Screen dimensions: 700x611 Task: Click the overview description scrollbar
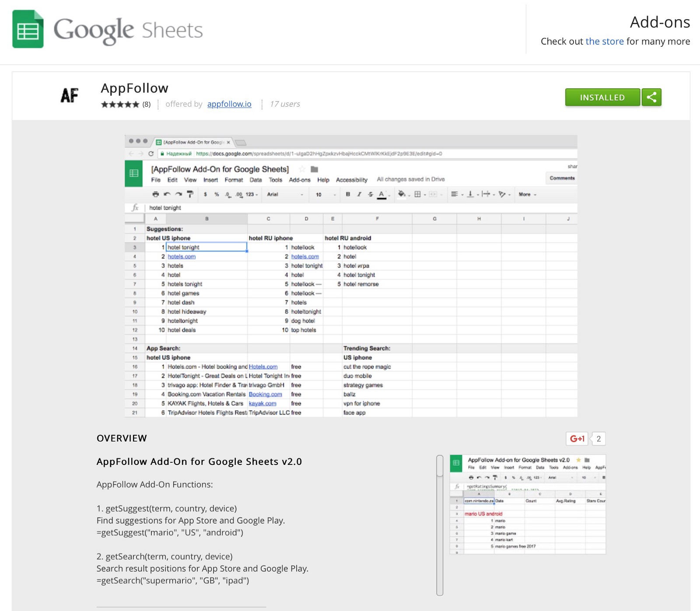point(440,525)
